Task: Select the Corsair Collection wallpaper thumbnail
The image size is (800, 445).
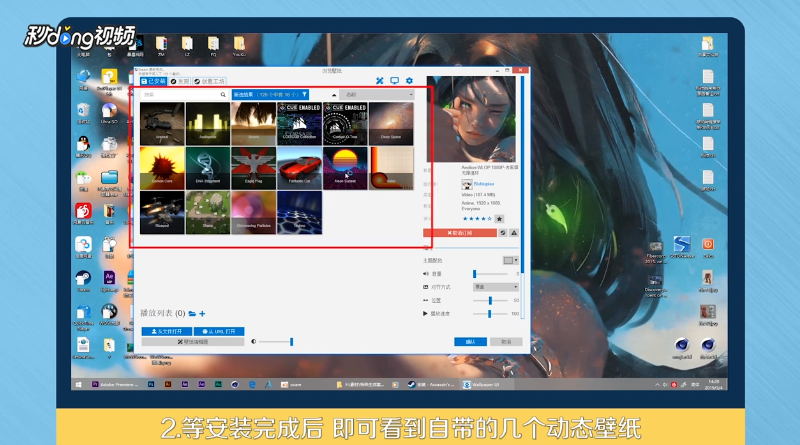Action: click(x=299, y=123)
